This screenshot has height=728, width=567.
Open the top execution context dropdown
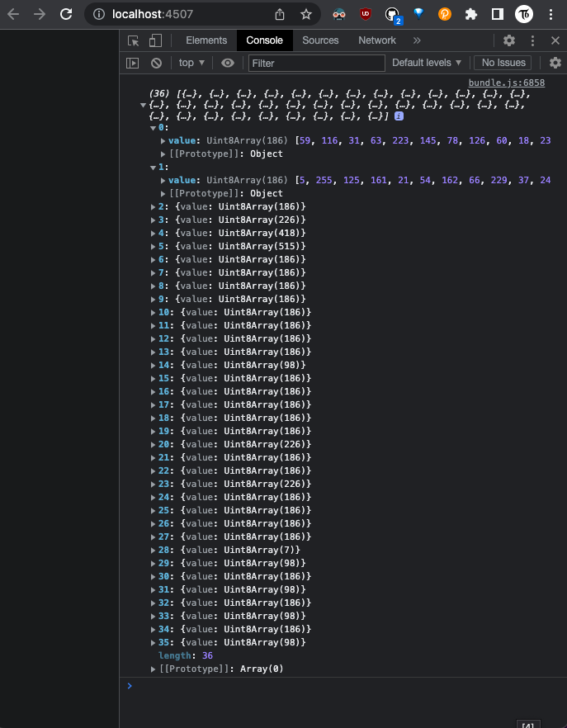tap(191, 62)
